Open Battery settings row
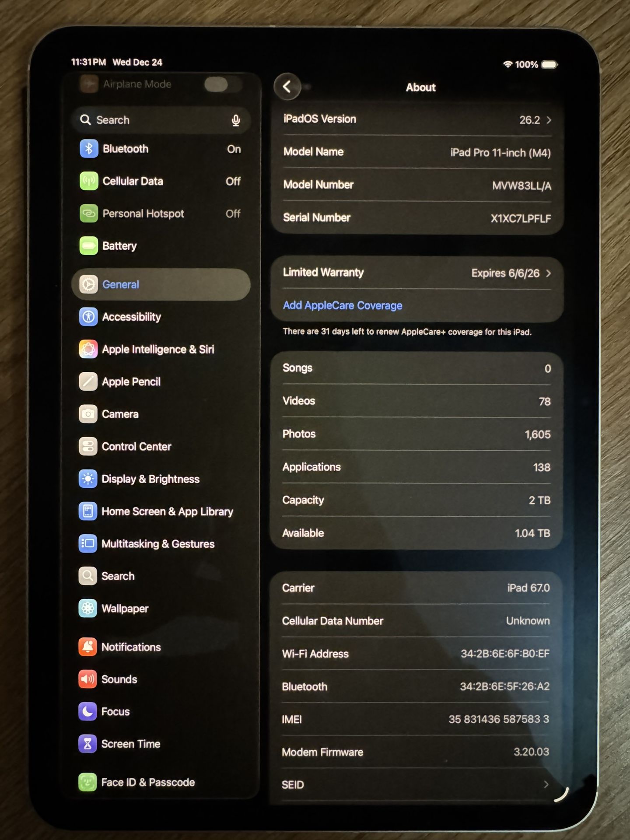Viewport: 630px width, 840px height. tap(161, 246)
